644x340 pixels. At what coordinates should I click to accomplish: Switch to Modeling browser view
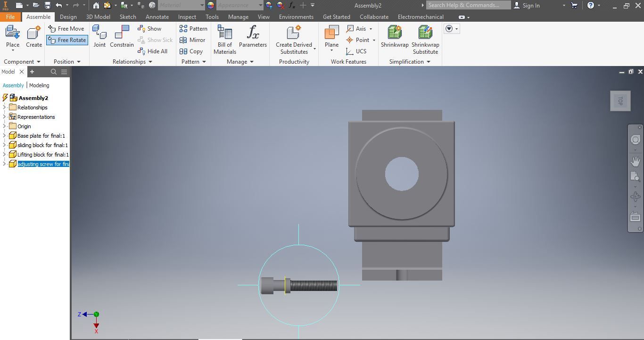[x=39, y=85]
